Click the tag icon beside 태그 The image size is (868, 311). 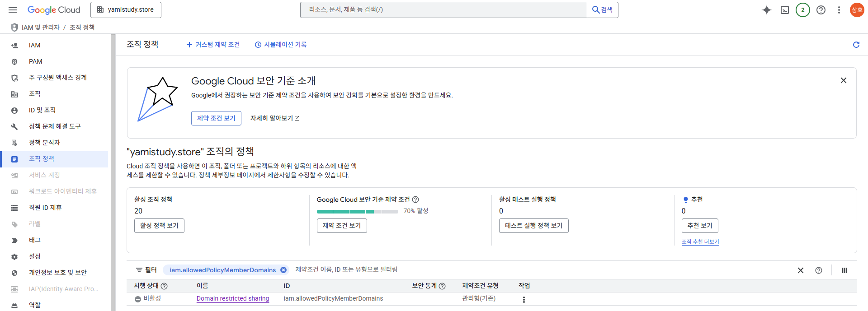(x=14, y=241)
